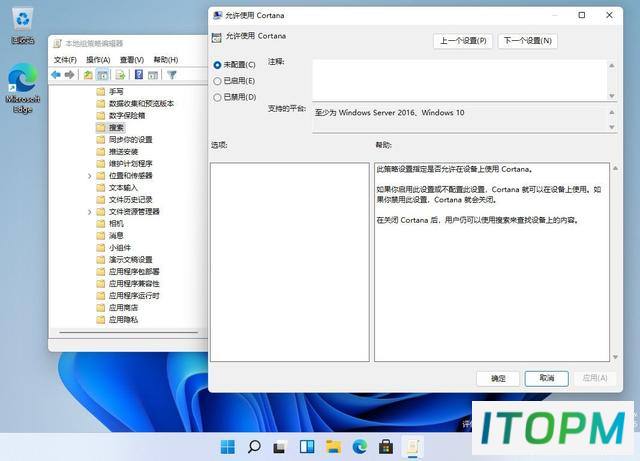Maximize the 允许使用 Cortana dialog
This screenshot has width=640, height=461.
(x=582, y=15)
